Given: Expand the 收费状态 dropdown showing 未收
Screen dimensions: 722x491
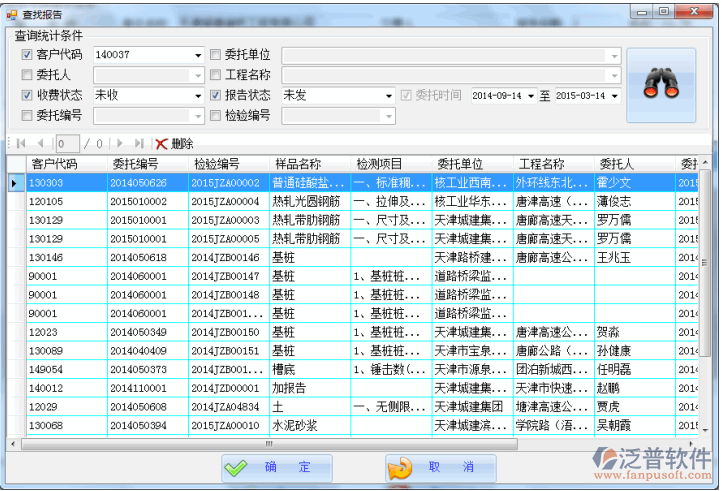Looking at the screenshot, I should point(198,96).
